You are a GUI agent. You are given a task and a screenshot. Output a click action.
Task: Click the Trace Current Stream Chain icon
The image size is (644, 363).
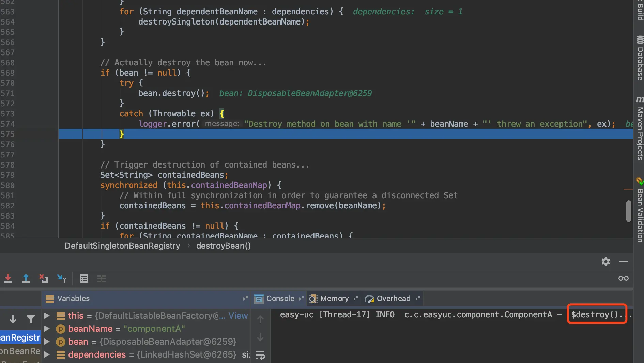click(102, 279)
